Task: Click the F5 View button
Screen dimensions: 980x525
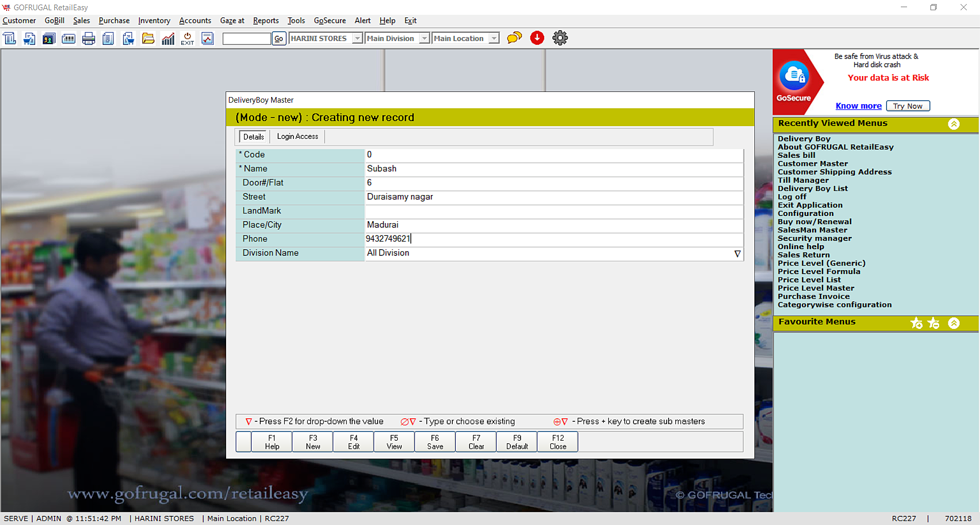Action: click(x=394, y=442)
